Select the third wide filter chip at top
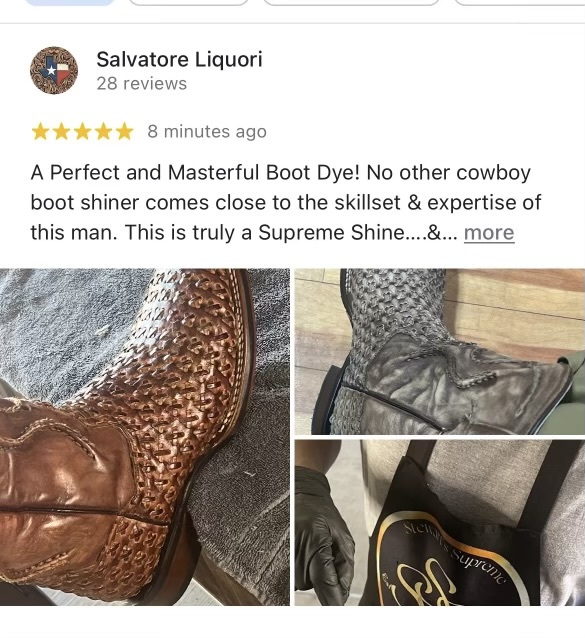Viewport: 585px width, 638px height. pos(351,2)
